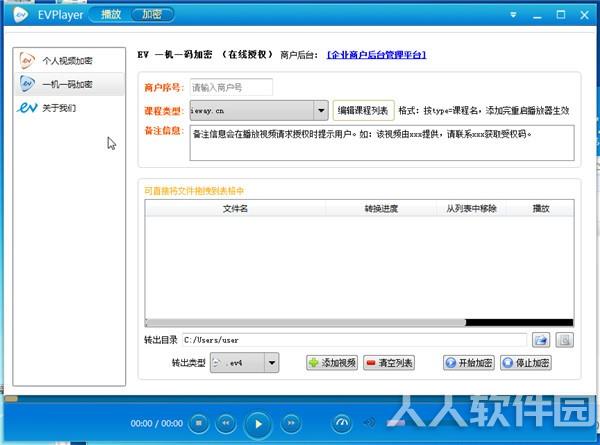Open the 企业商户后台管理平台 link

point(376,55)
